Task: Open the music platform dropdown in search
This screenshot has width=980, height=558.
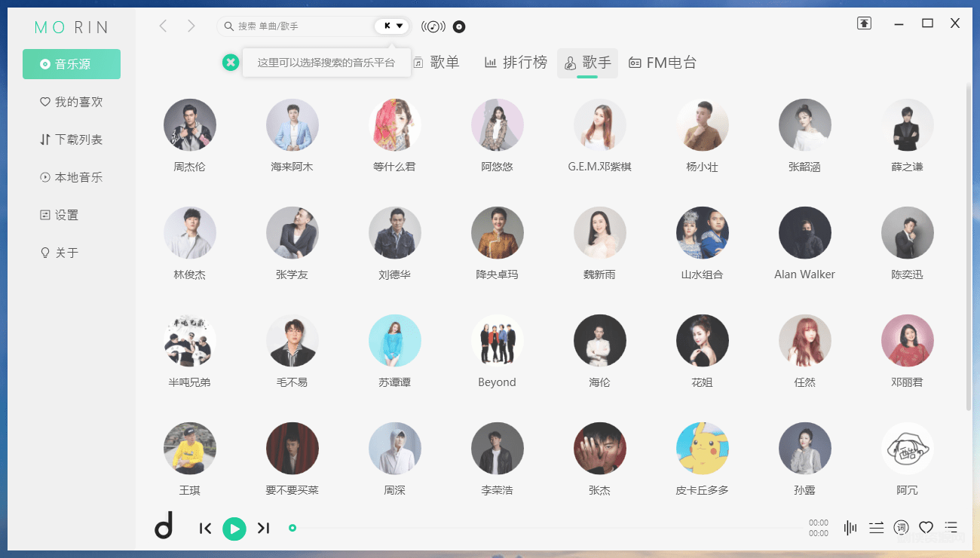Action: click(393, 26)
